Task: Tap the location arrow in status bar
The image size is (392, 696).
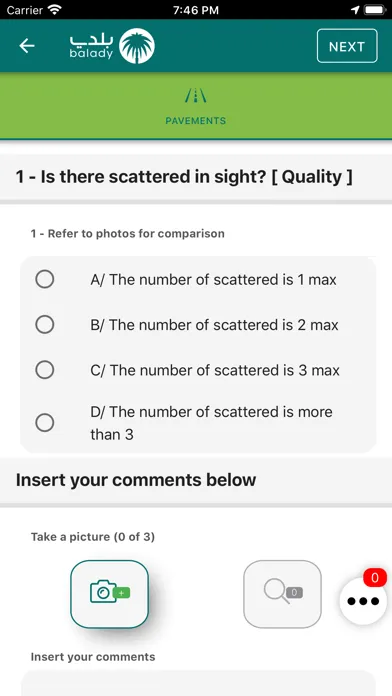Action: click(x=355, y=10)
